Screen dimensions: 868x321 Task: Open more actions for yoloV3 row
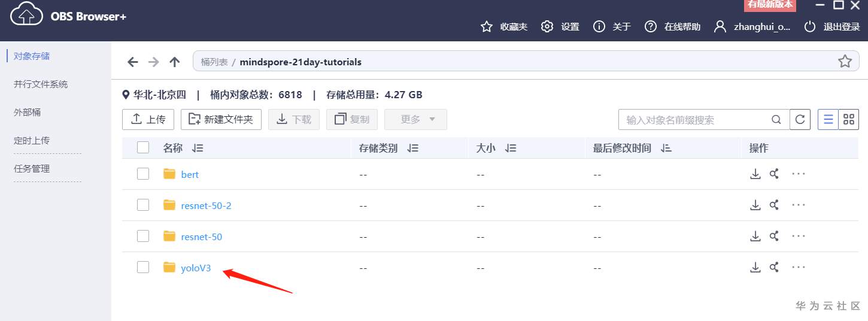(799, 267)
